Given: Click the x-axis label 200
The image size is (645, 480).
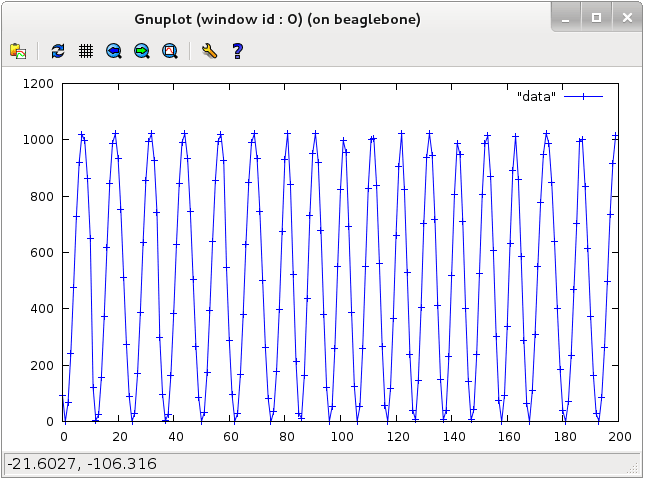Looking at the screenshot, I should coord(620,437).
